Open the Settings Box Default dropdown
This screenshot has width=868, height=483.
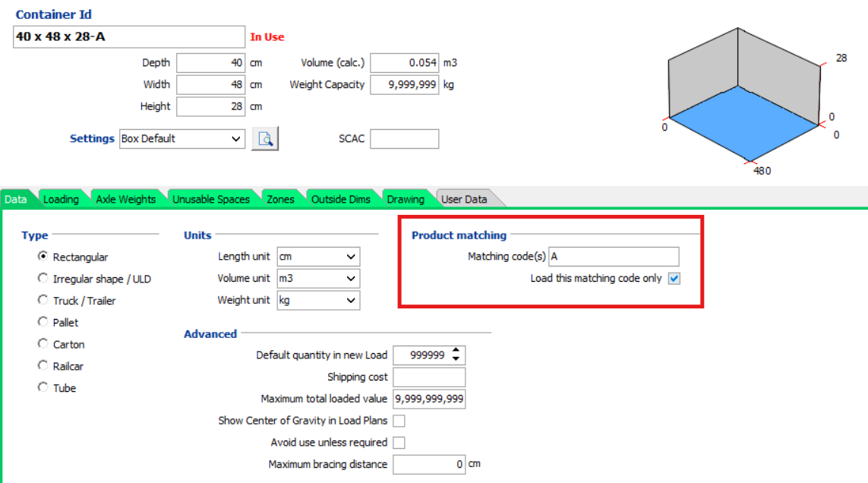[181, 138]
